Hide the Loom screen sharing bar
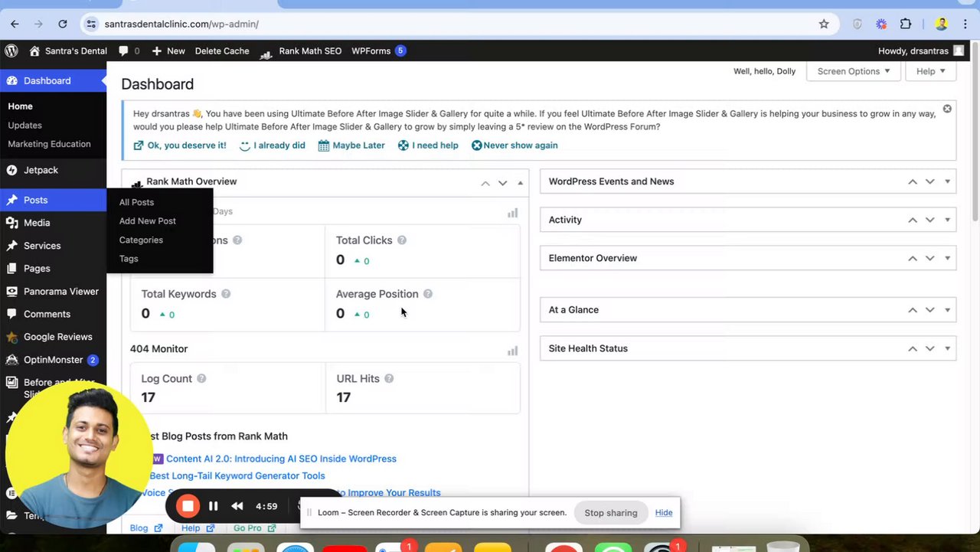 664,513
